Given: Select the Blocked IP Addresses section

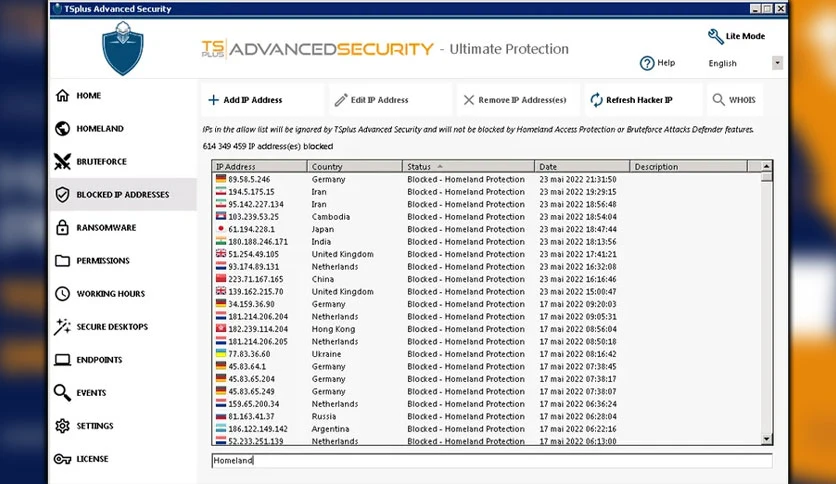Looking at the screenshot, I should click(x=123, y=195).
